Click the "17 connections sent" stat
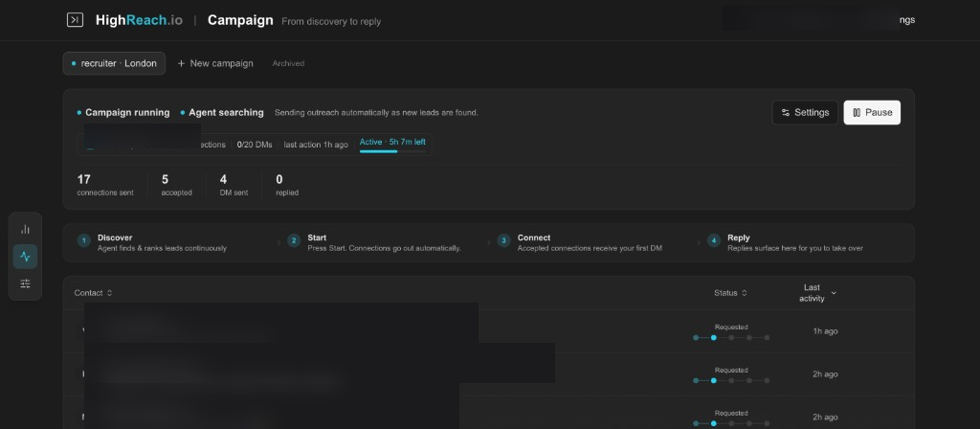The image size is (980, 429). point(105,185)
